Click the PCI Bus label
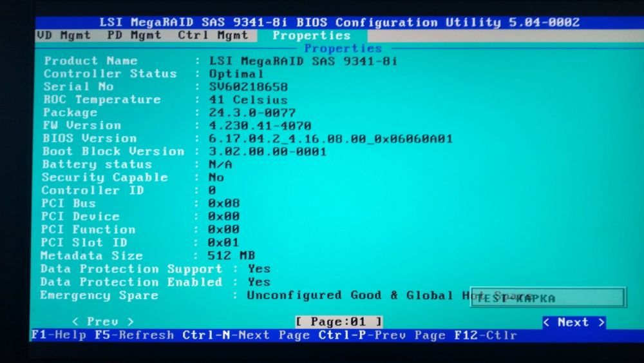This screenshot has width=644, height=363. point(69,204)
